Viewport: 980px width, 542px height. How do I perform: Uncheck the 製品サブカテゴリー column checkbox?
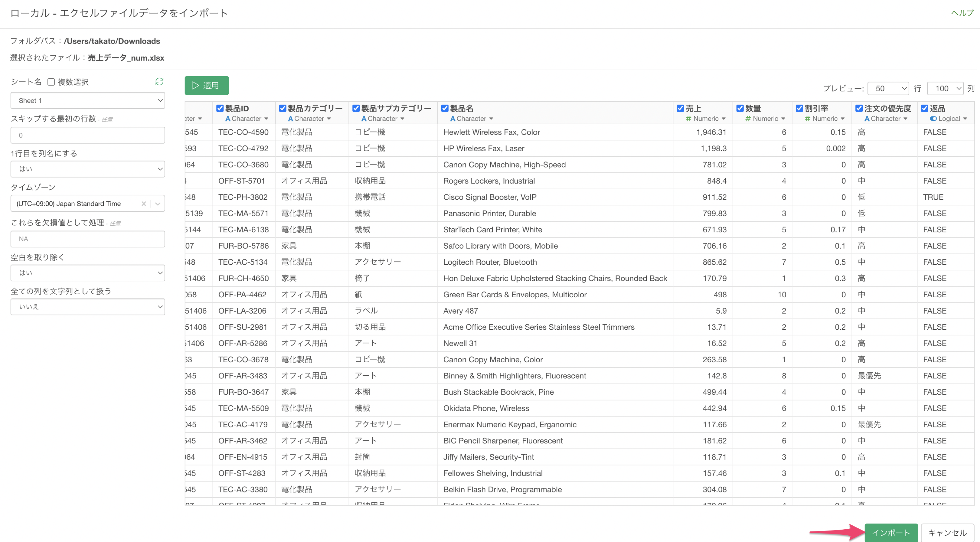pyautogui.click(x=356, y=108)
